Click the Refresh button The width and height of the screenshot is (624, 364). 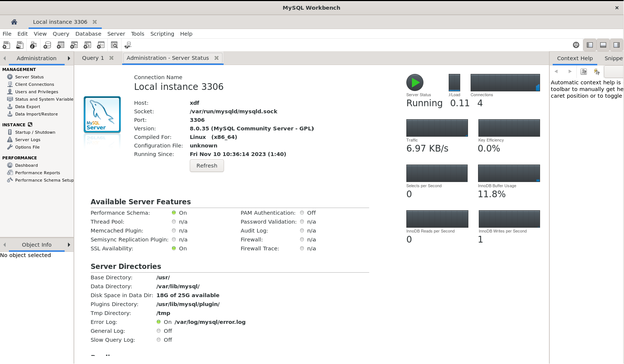pos(207,166)
